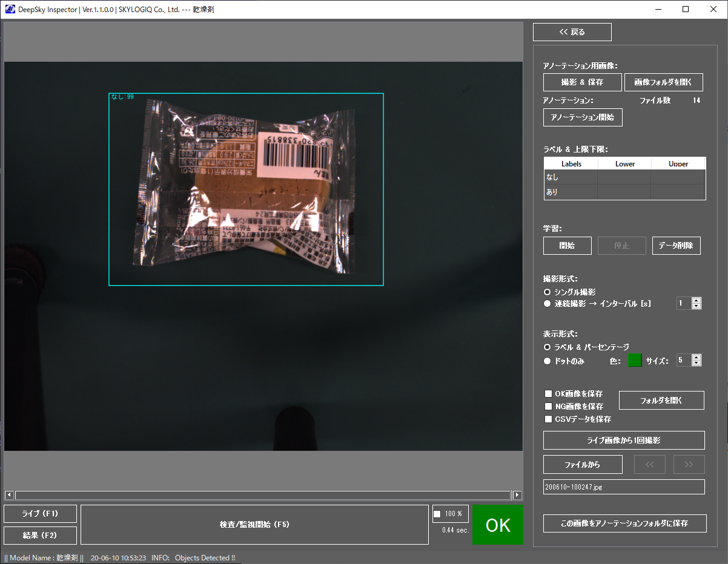Click the Labels column header
Screen dimensions: 728x564
coord(571,163)
